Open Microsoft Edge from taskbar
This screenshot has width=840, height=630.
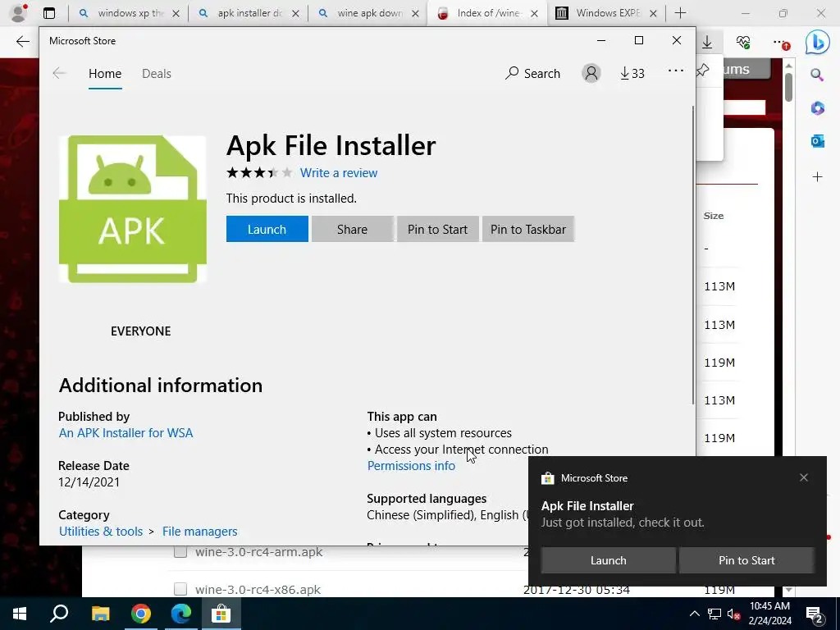point(181,614)
